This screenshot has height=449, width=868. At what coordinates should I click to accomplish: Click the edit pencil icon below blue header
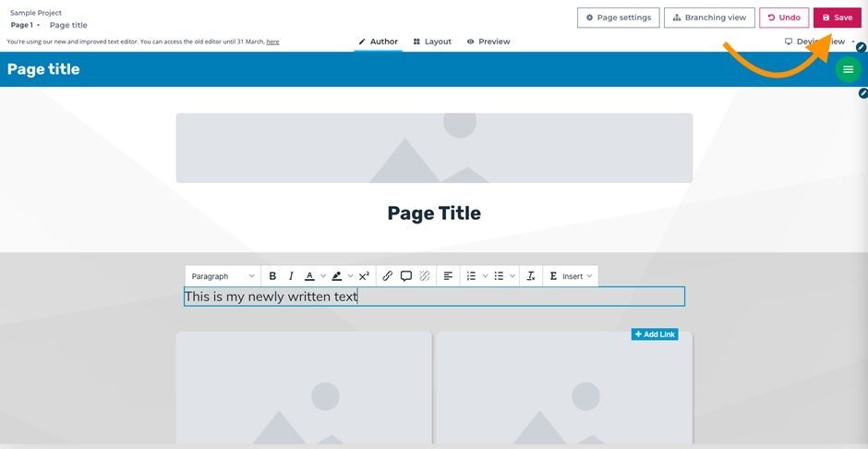[x=863, y=93]
